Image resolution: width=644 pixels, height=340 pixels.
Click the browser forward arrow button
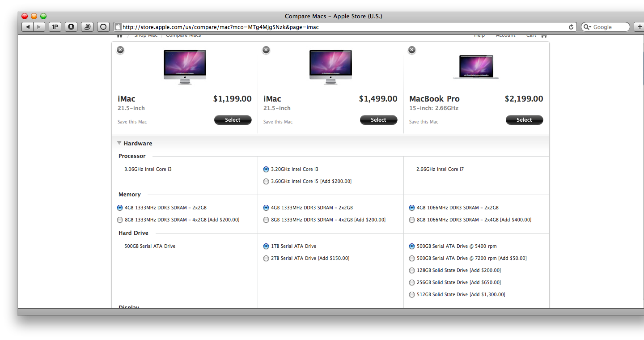[39, 27]
